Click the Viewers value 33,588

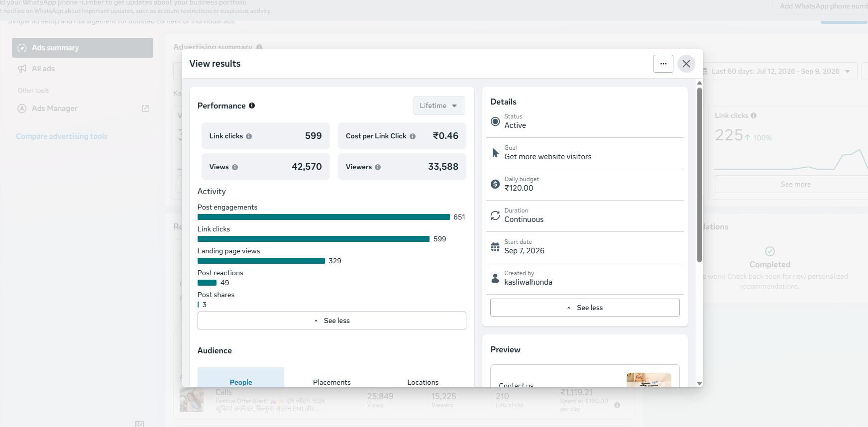click(443, 167)
